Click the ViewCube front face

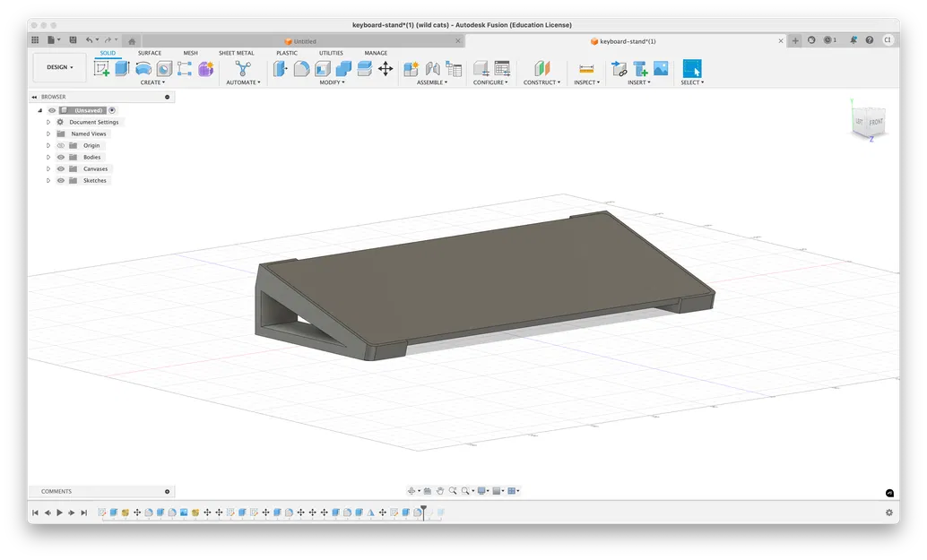[876, 122]
